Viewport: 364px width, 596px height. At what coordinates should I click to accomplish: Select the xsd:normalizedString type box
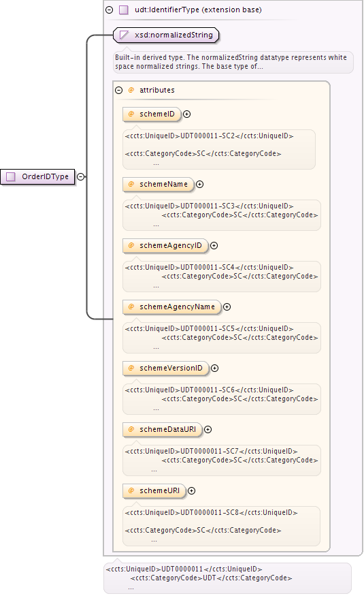(x=166, y=35)
